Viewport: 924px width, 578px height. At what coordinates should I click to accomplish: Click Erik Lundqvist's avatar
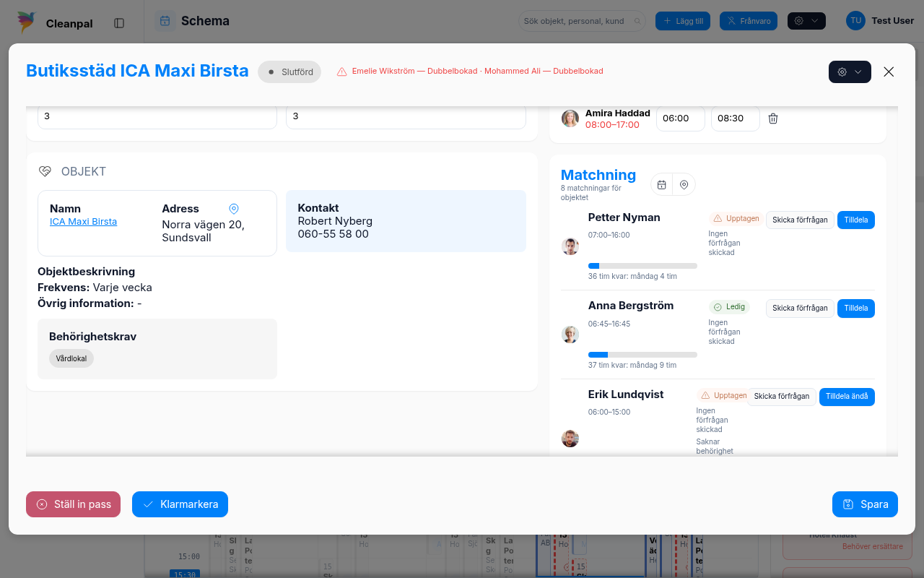570,439
